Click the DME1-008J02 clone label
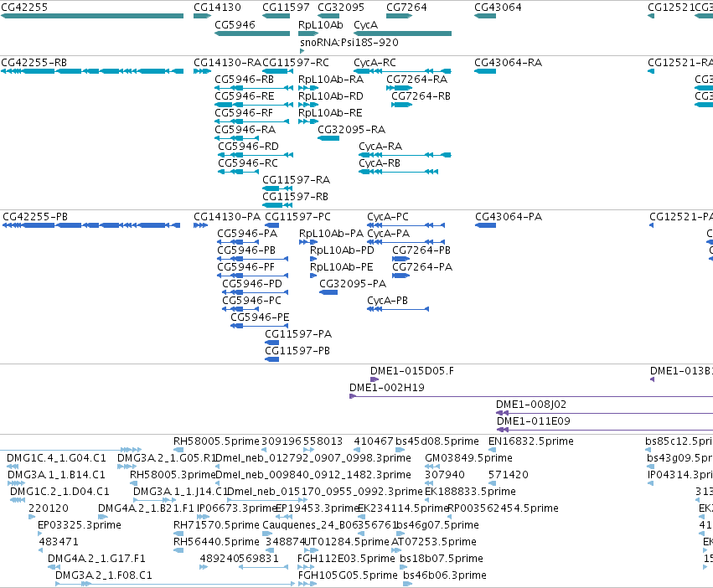Screen dimensions: 713x588 (531, 405)
